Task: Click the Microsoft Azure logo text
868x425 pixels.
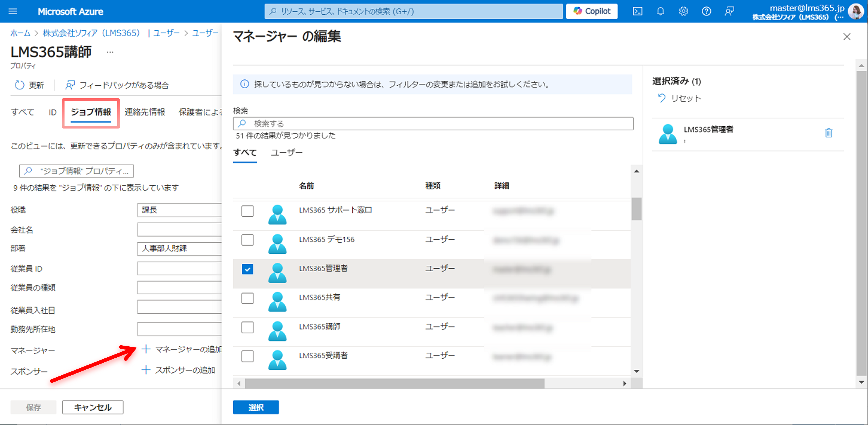Action: [x=71, y=11]
